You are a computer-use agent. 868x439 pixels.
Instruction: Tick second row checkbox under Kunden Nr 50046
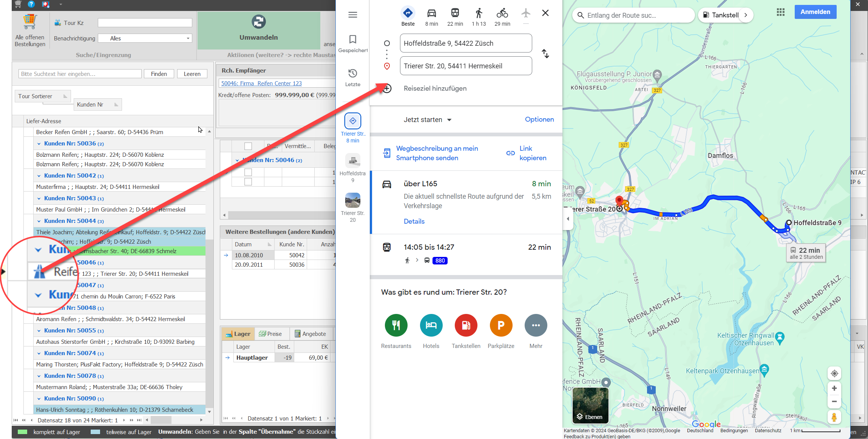(x=248, y=182)
